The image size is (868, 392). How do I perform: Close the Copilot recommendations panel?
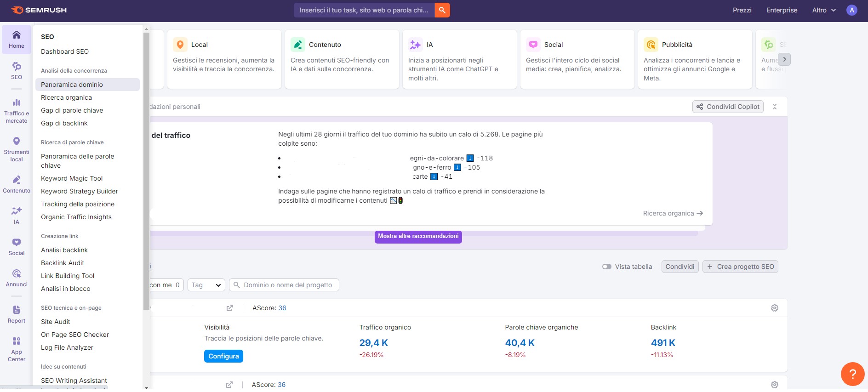point(775,107)
